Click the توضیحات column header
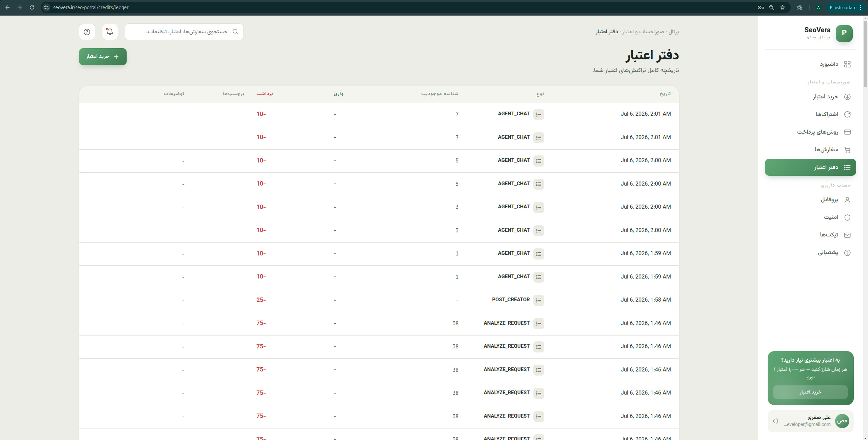Viewport: 868px width, 440px height. tap(174, 94)
